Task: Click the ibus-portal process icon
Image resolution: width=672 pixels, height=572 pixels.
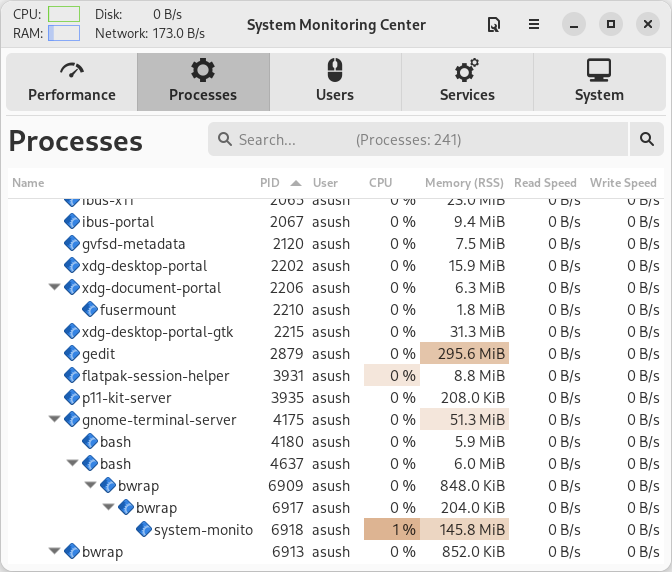Action: pos(72,222)
